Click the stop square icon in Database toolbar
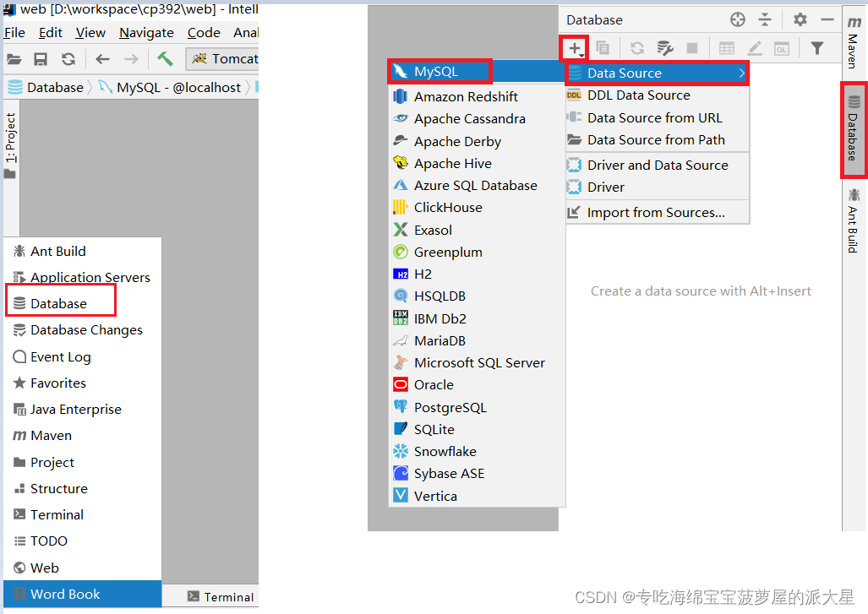 click(x=692, y=49)
